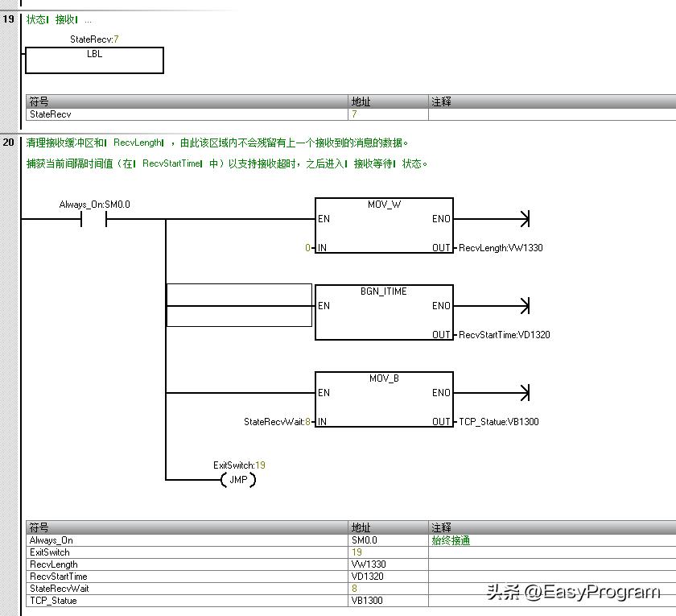The width and height of the screenshot is (676, 616).
Task: Click the empty selection cell before BGN_ITIME
Action: [239, 305]
